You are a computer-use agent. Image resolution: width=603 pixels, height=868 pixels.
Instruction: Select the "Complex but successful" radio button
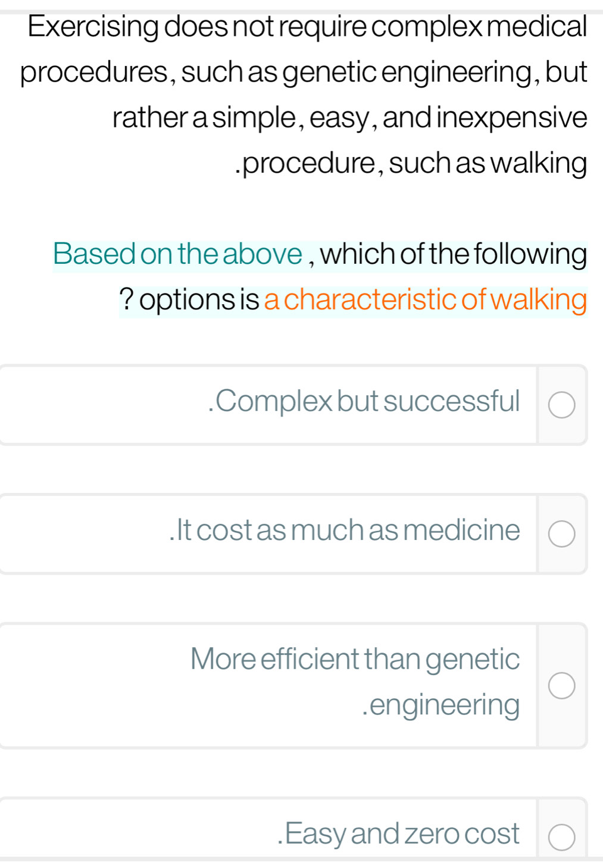(561, 405)
